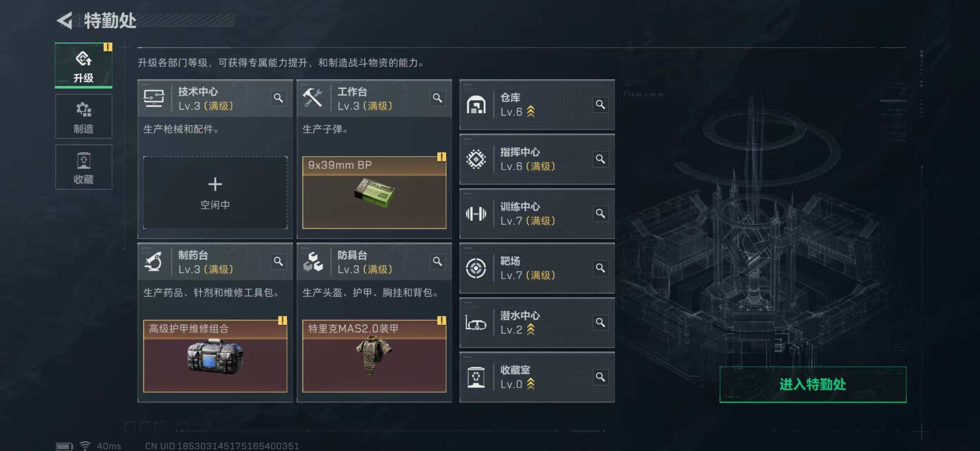
Task: Switch to the 制造 sidebar tab
Action: point(84,116)
